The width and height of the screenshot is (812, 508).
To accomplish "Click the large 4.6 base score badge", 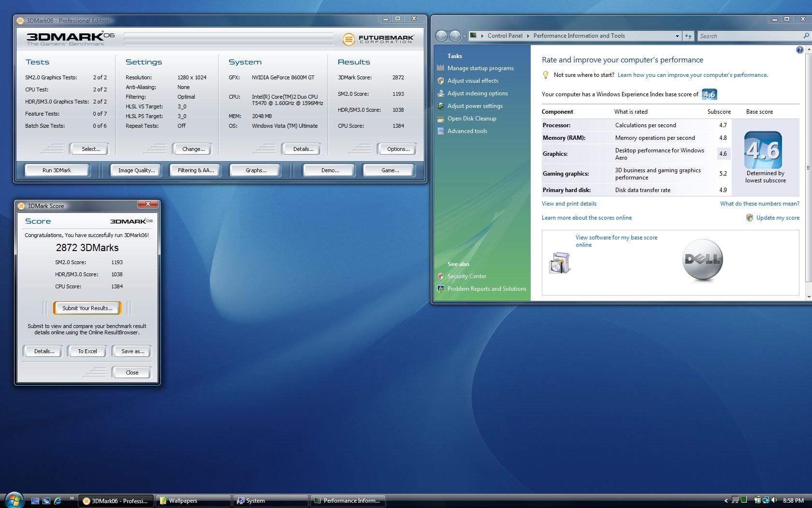I will click(x=763, y=150).
